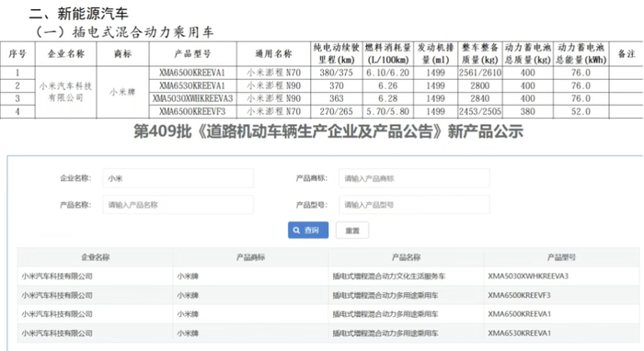Image resolution: width=644 pixels, height=351 pixels.
Task: Open result row XMA5030XWHKREEVA3
Action: point(328,276)
